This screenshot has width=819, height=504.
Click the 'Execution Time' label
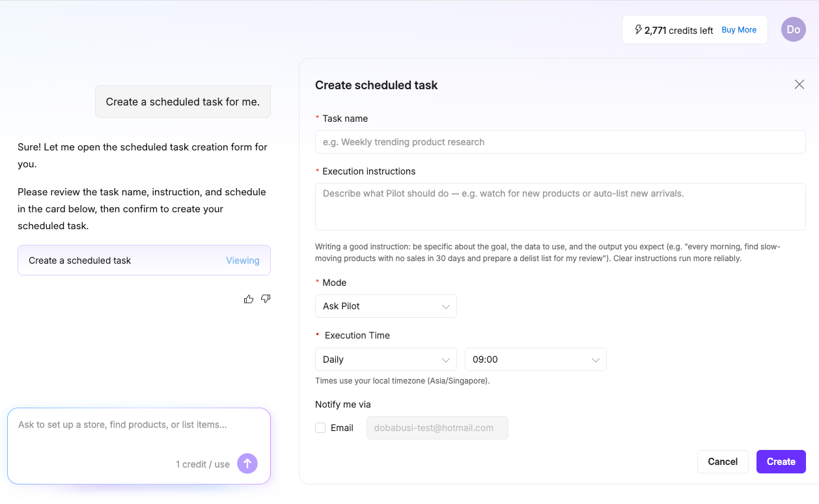coord(357,335)
